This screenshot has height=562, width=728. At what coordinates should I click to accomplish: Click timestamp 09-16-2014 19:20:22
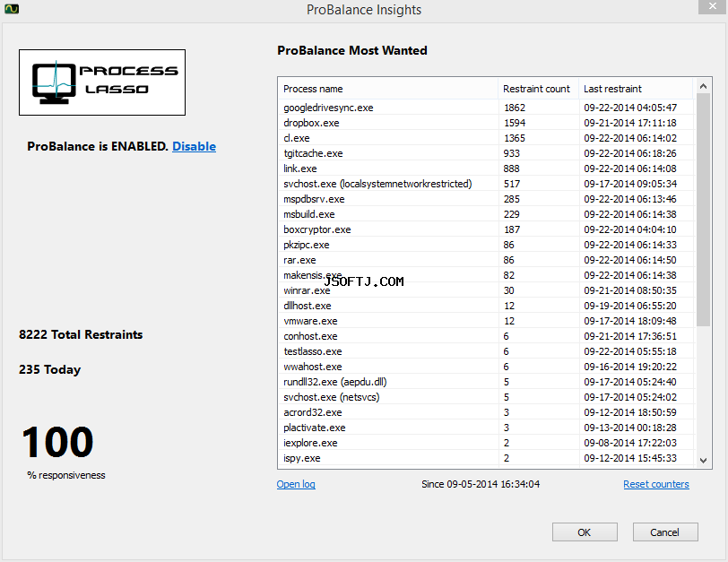[630, 367]
